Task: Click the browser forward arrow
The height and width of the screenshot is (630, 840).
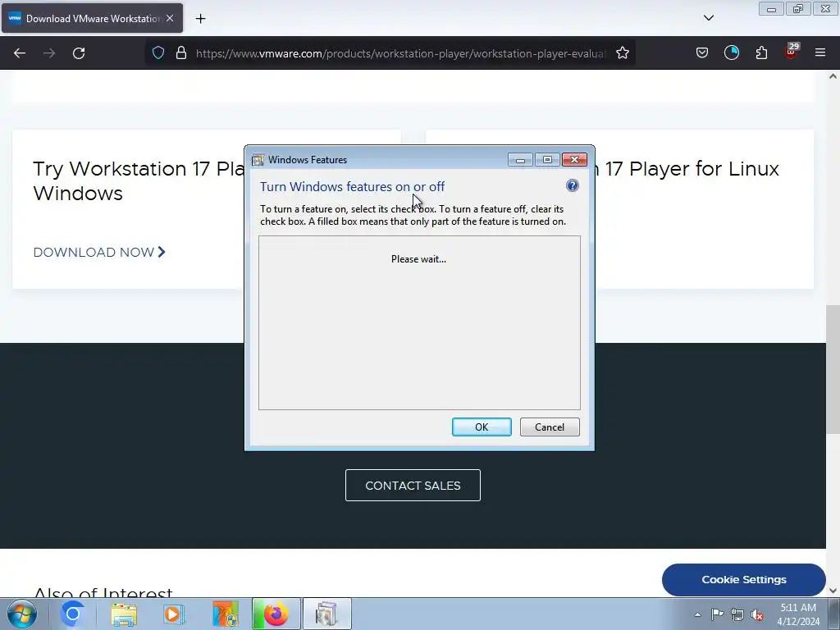Action: pyautogui.click(x=49, y=53)
